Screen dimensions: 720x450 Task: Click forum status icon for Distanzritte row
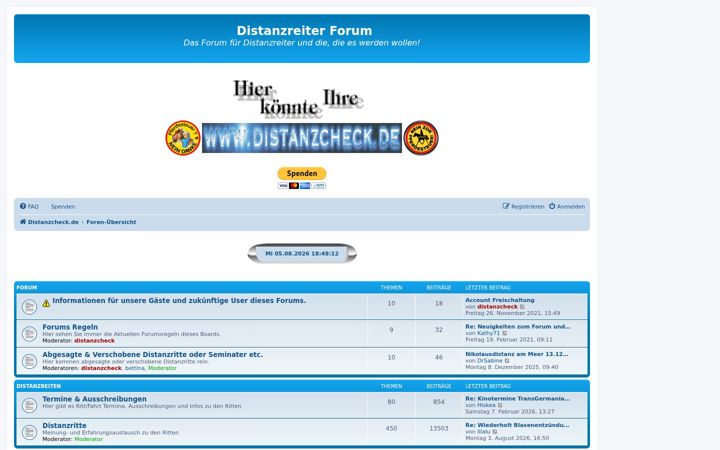click(29, 432)
